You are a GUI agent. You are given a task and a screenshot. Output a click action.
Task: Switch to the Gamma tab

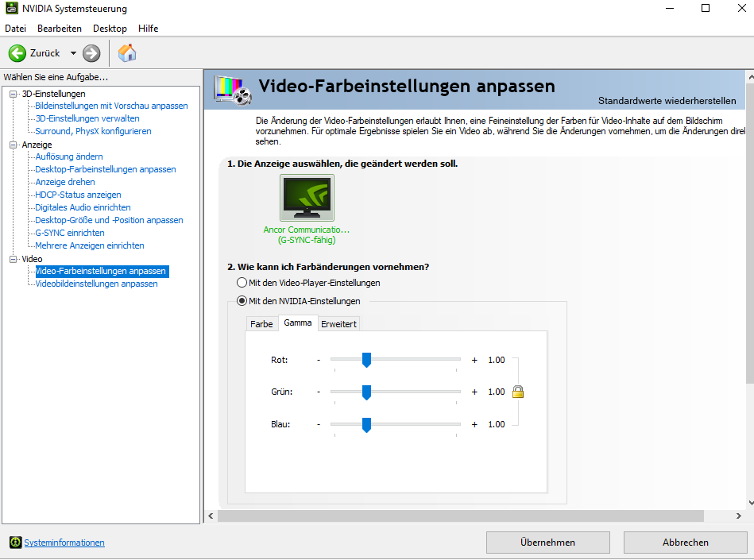[x=298, y=322]
